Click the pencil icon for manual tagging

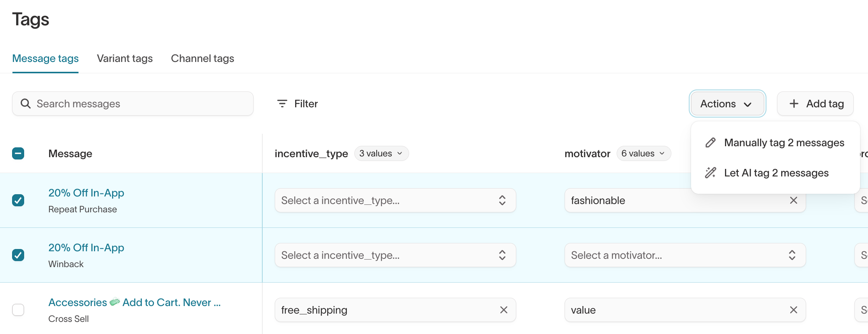coord(711,142)
